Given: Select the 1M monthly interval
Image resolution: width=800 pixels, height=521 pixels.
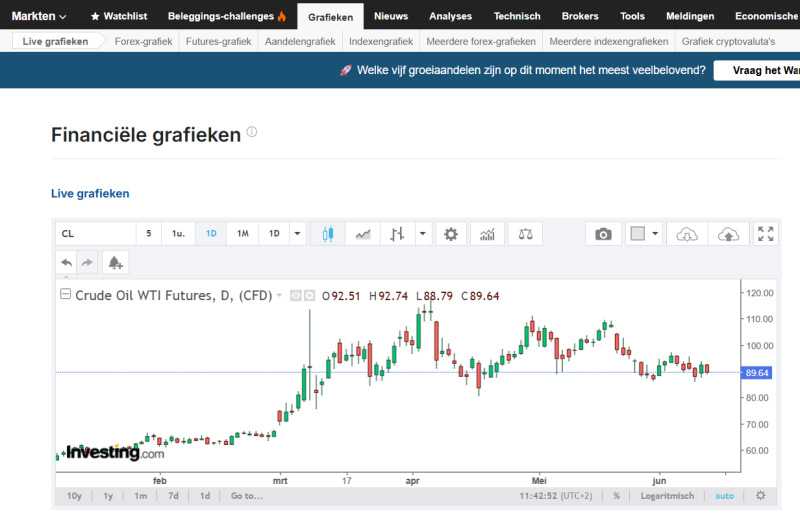Looking at the screenshot, I should (242, 234).
